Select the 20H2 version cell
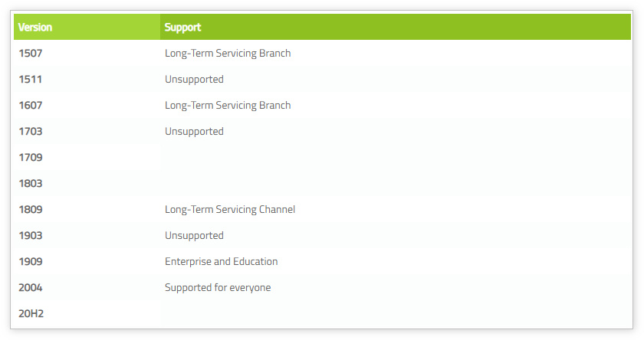 pyautogui.click(x=31, y=314)
